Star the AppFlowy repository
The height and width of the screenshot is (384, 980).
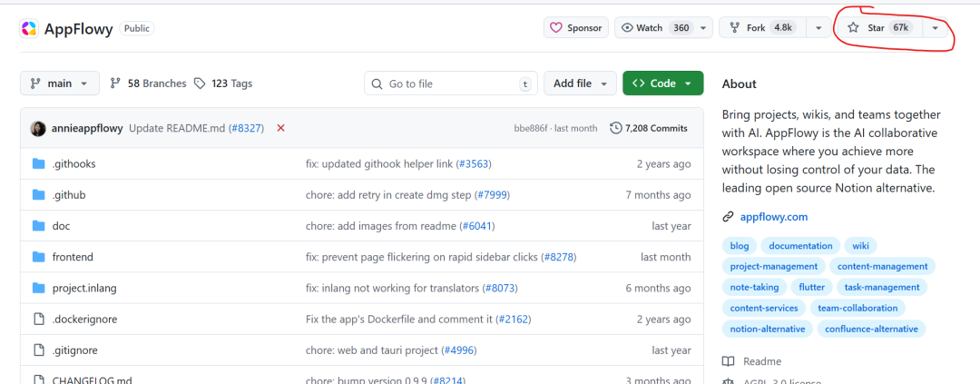click(x=878, y=27)
